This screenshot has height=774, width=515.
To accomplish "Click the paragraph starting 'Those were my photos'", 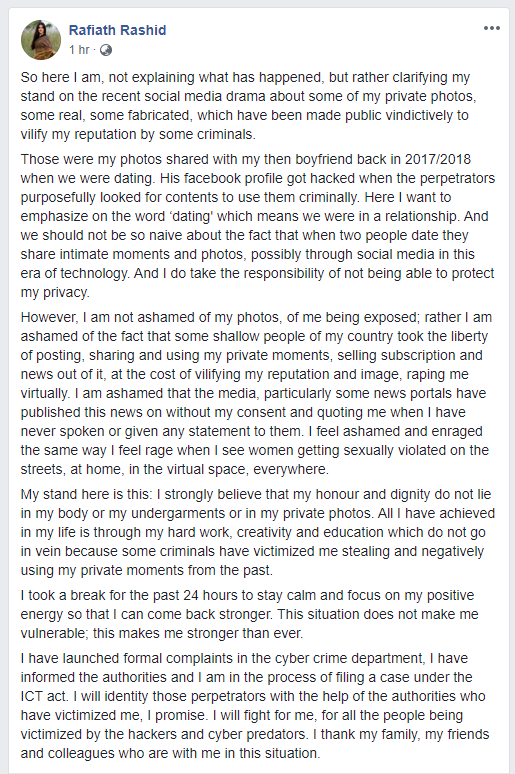I will [x=258, y=226].
